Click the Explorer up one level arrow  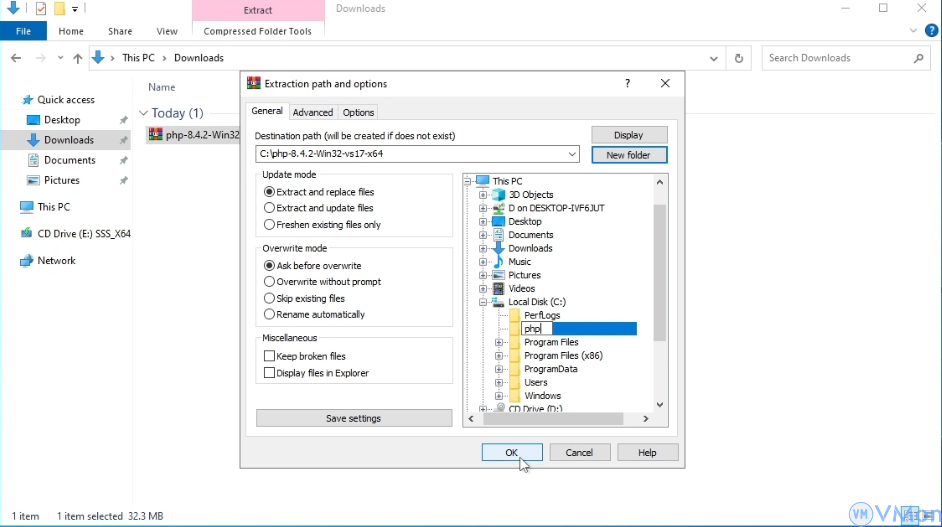(77, 58)
